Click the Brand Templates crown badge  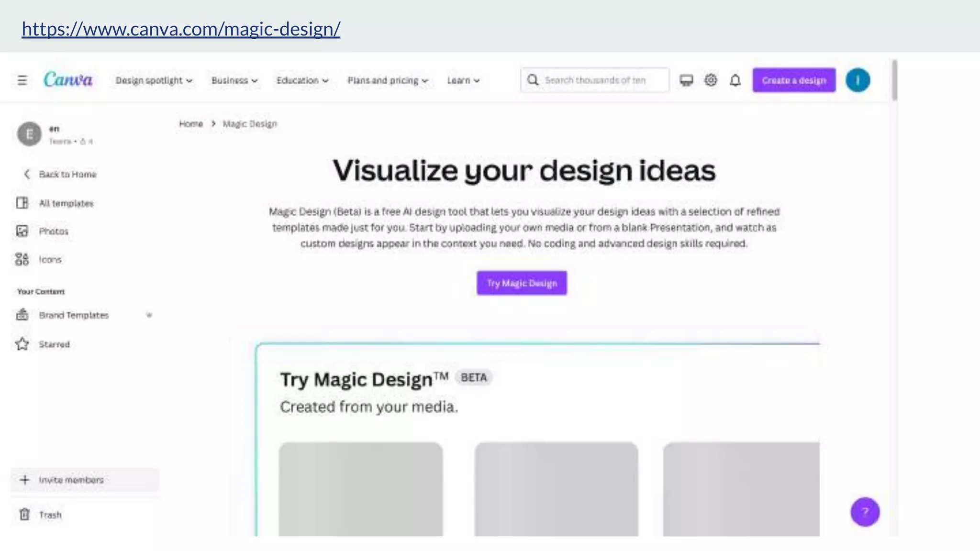point(149,315)
